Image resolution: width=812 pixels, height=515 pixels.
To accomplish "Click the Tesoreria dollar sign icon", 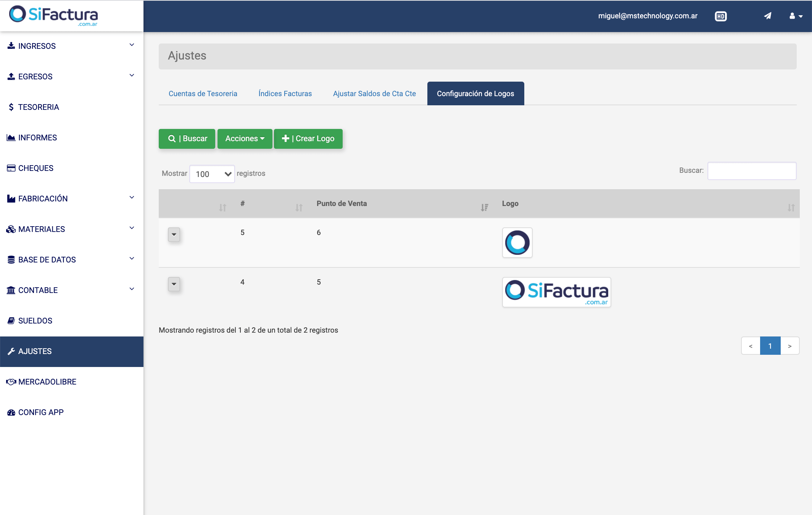I will click(x=11, y=107).
